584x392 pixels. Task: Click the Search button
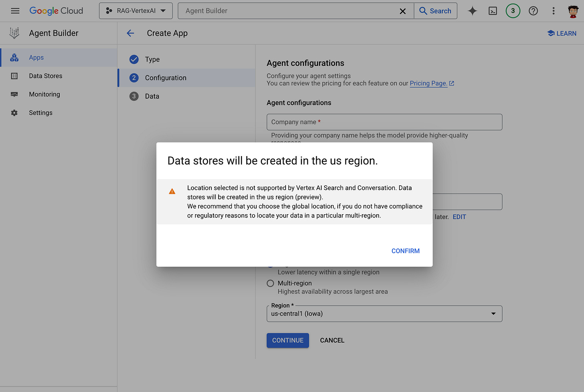(435, 11)
